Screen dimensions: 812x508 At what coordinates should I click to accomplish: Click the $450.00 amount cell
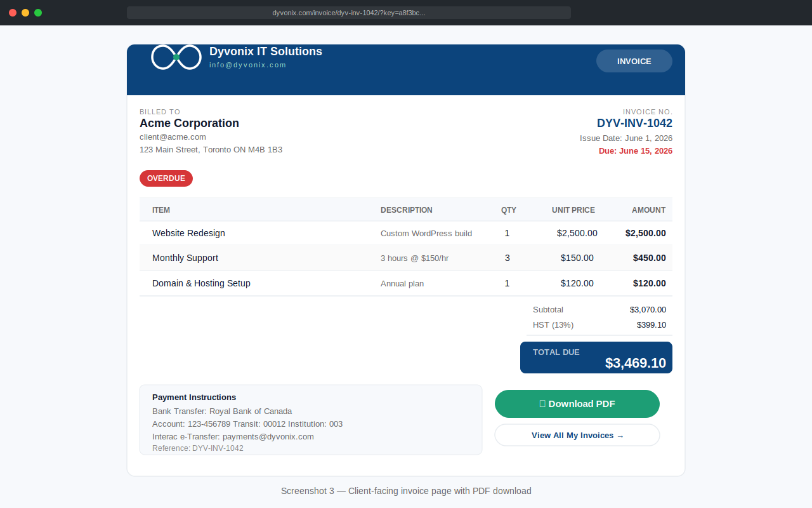(x=650, y=258)
